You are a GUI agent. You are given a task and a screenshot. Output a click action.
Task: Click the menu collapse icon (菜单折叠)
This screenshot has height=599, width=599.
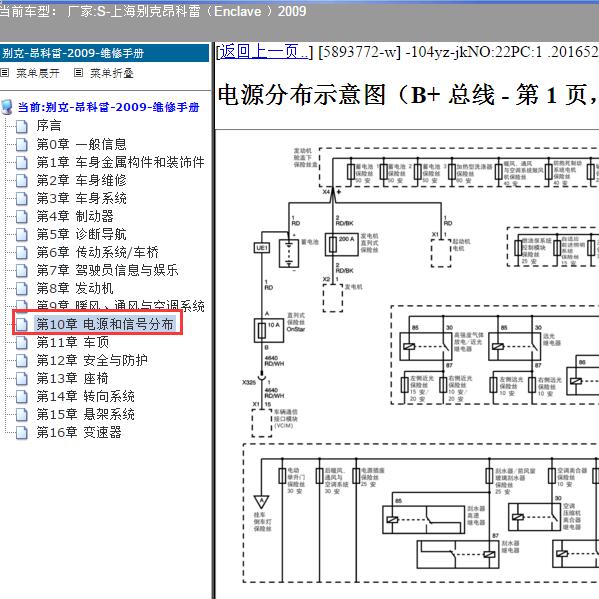[78, 73]
